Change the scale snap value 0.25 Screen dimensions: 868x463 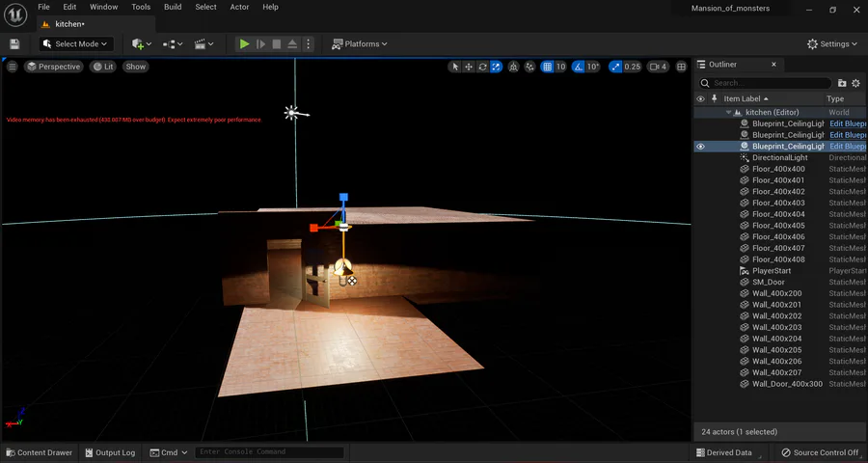(x=632, y=67)
